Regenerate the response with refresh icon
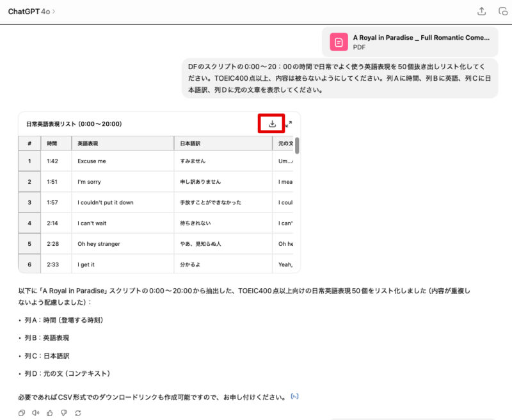 77,413
